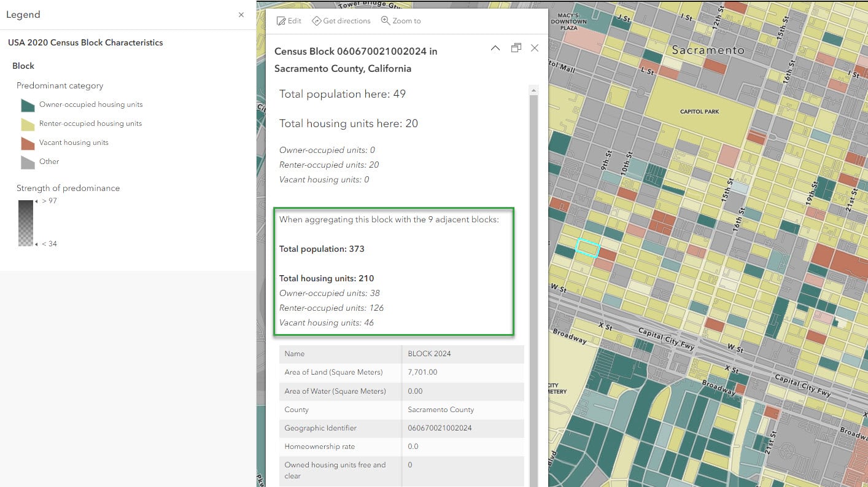Click the County value Sacramento County
The height and width of the screenshot is (487, 868).
click(463, 410)
